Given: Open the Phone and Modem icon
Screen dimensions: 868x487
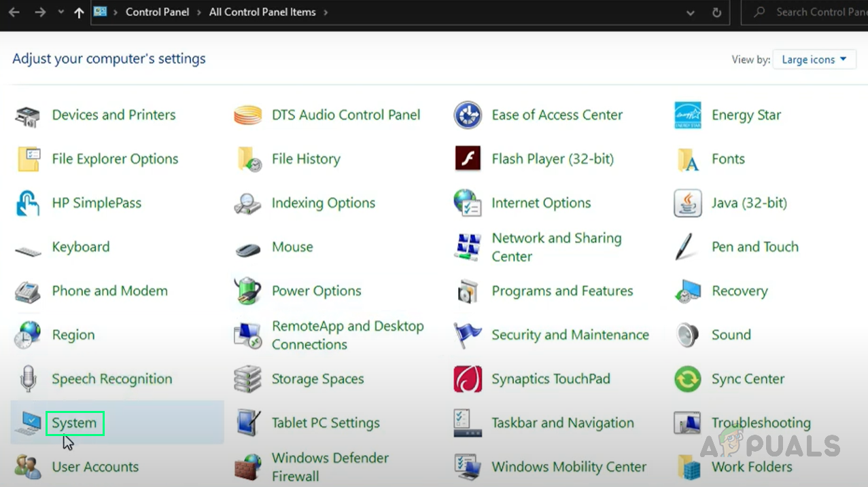Looking at the screenshot, I should (28, 292).
